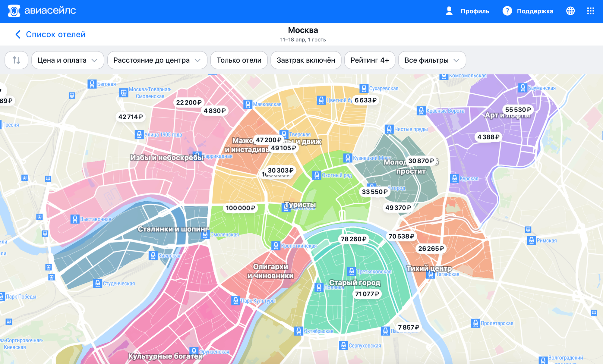Click the Олигархи и чиновники district label

tap(270, 271)
